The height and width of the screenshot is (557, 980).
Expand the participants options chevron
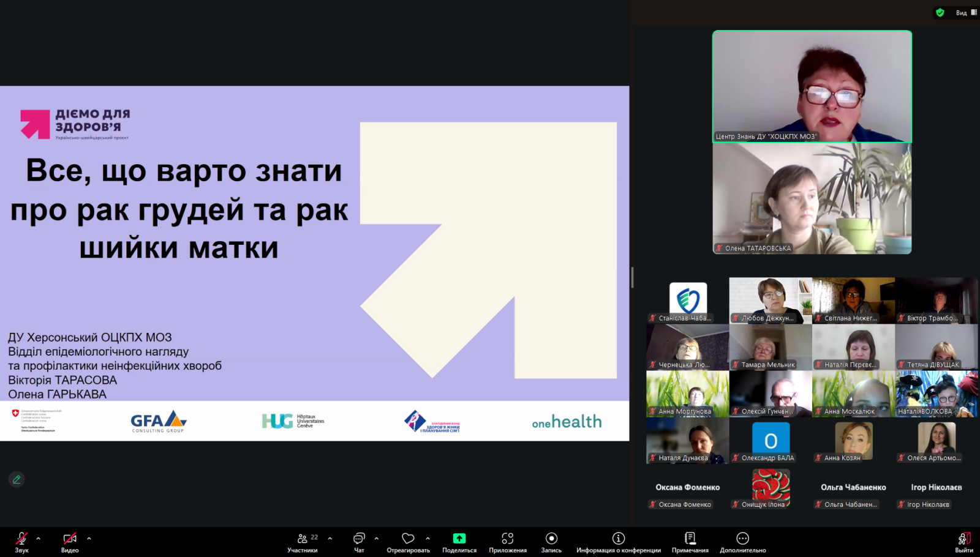pyautogui.click(x=330, y=539)
